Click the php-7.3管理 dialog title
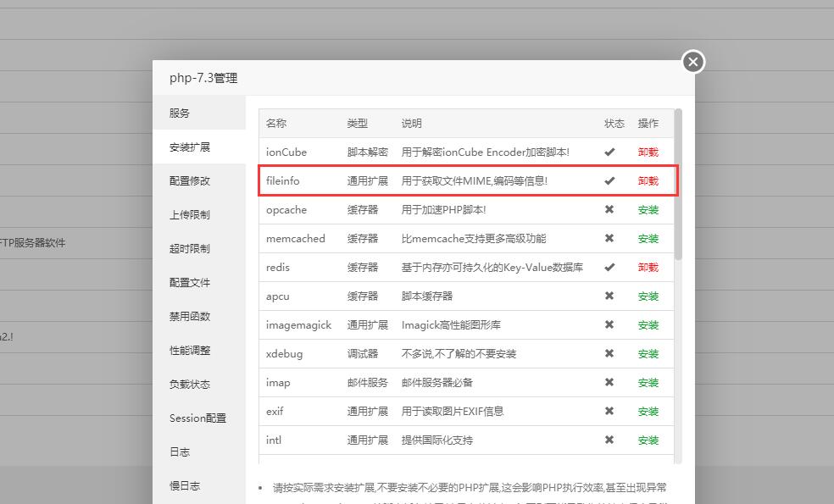 click(203, 78)
